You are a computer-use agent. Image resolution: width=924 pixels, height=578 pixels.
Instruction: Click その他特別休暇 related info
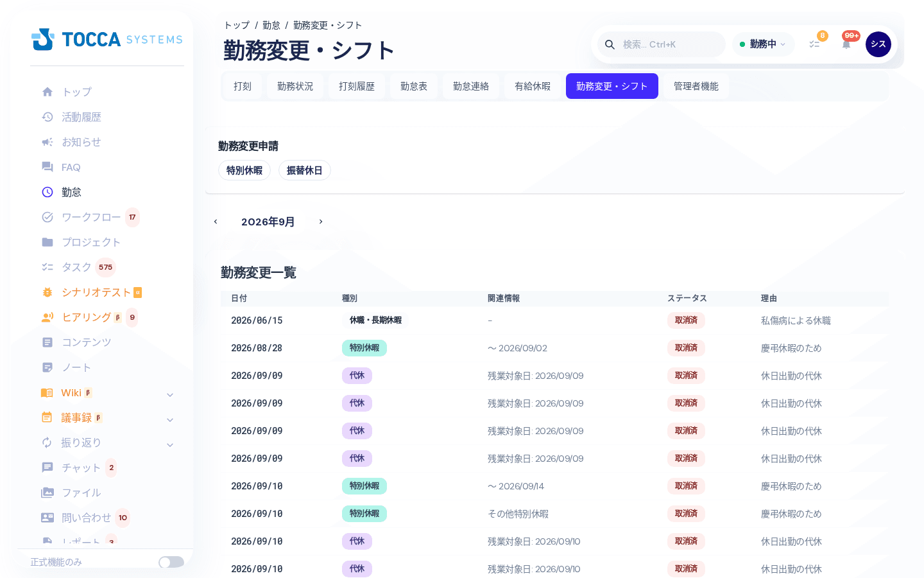coord(518,514)
